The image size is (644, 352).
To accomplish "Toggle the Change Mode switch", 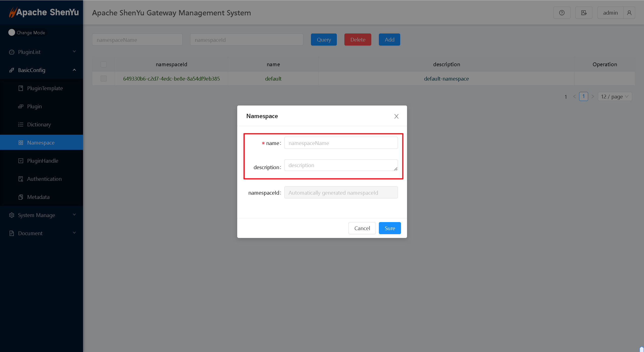I will point(12,32).
